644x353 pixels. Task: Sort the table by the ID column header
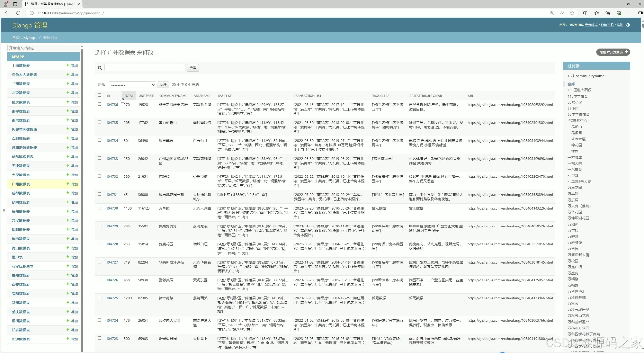click(108, 96)
